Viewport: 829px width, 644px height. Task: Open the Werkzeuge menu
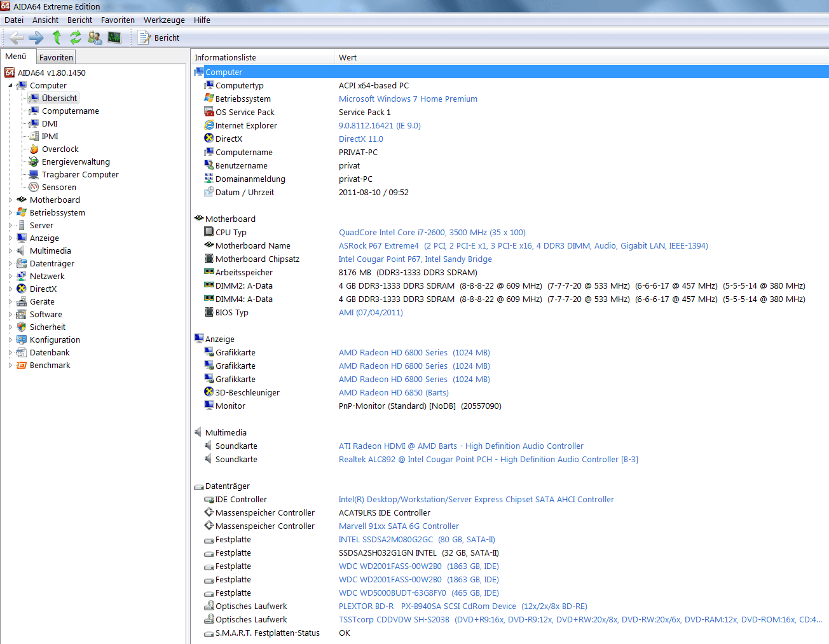tap(164, 20)
